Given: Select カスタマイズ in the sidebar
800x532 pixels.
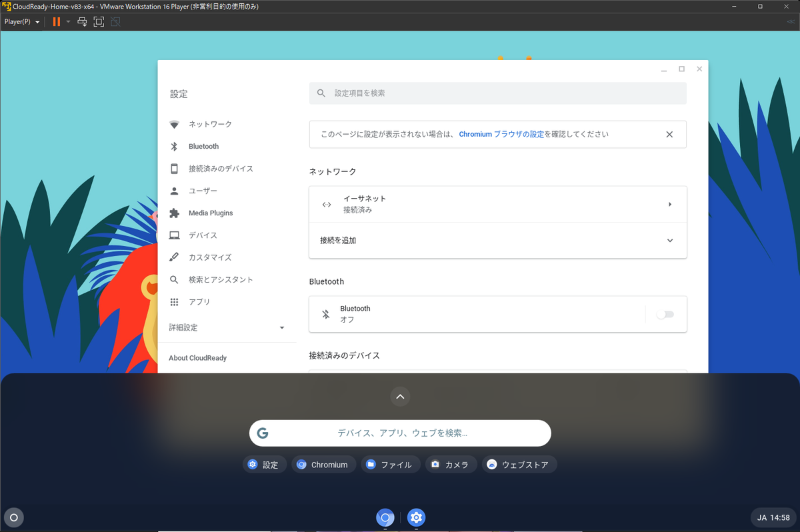Looking at the screenshot, I should [x=210, y=257].
